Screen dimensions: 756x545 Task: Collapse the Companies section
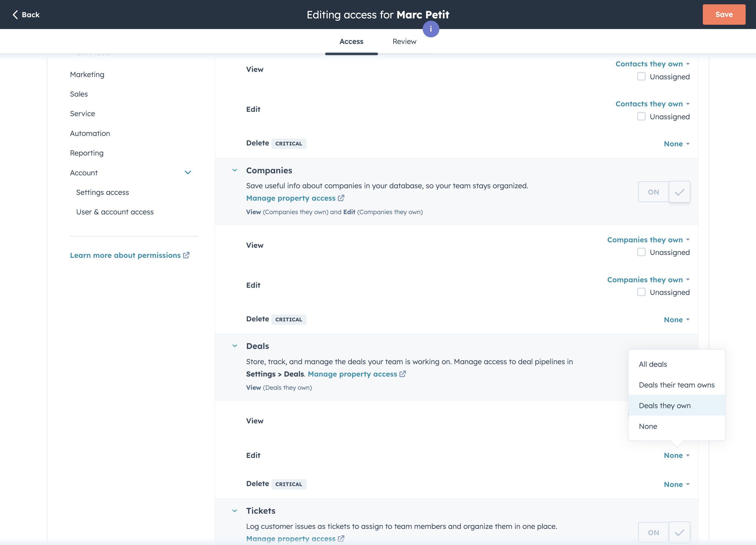(235, 170)
